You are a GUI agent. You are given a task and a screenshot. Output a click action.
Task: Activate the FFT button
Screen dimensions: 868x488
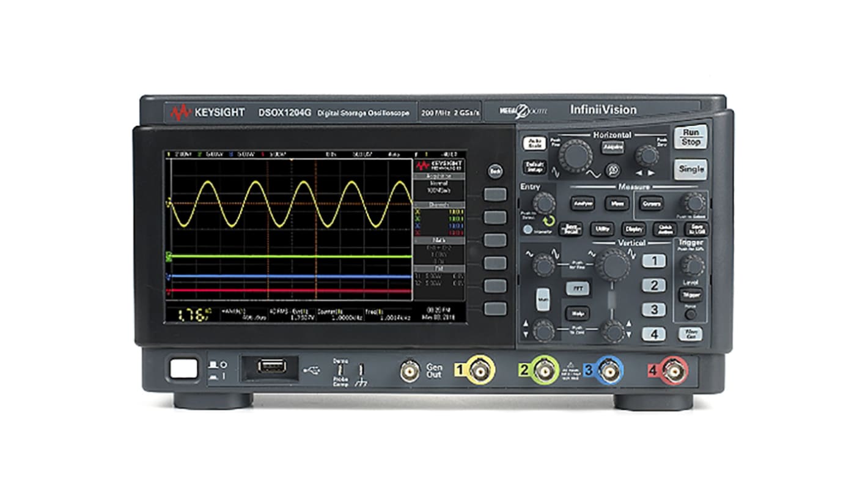578,288
